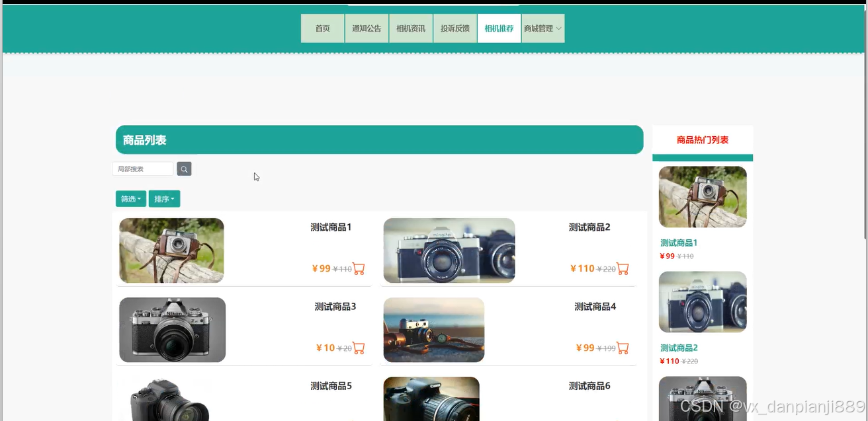Click 测试商品5 title in product list
The height and width of the screenshot is (421, 868).
pyautogui.click(x=331, y=386)
